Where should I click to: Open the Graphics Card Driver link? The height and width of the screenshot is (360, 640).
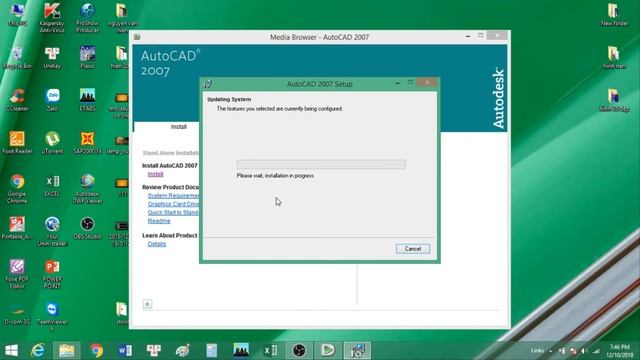pyautogui.click(x=173, y=204)
